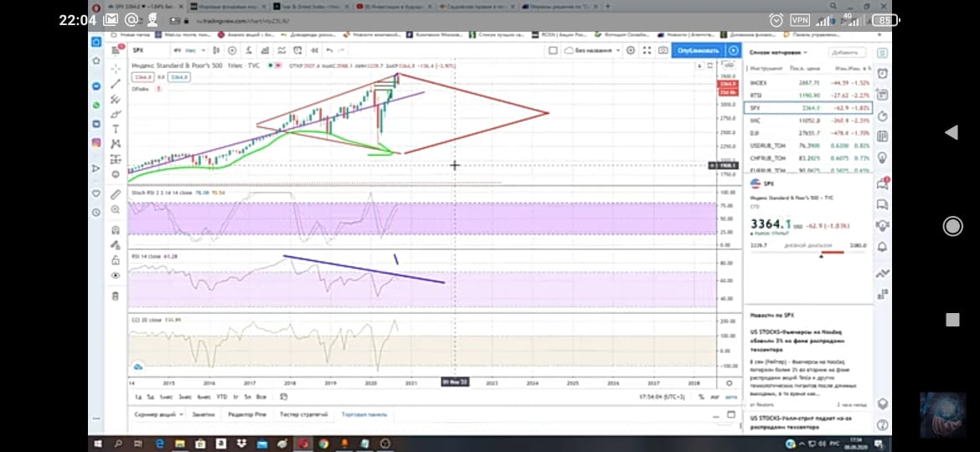The height and width of the screenshot is (452, 980).
Task: Select IMOEX row in watchlist
Action: (809, 83)
